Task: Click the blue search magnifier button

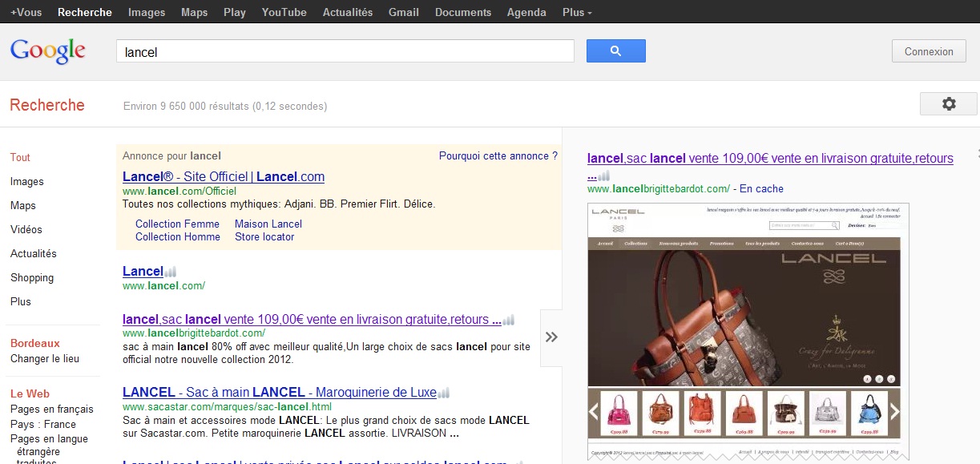Action: tap(615, 50)
